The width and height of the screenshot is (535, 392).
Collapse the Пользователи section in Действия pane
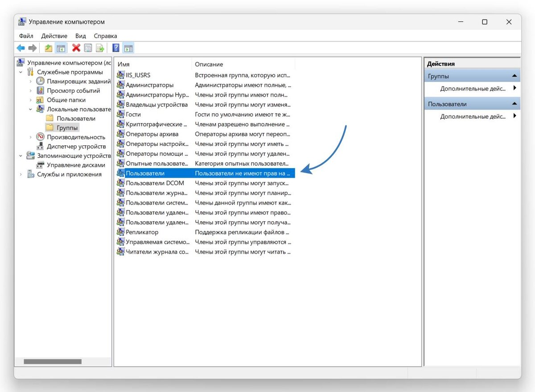click(x=514, y=104)
